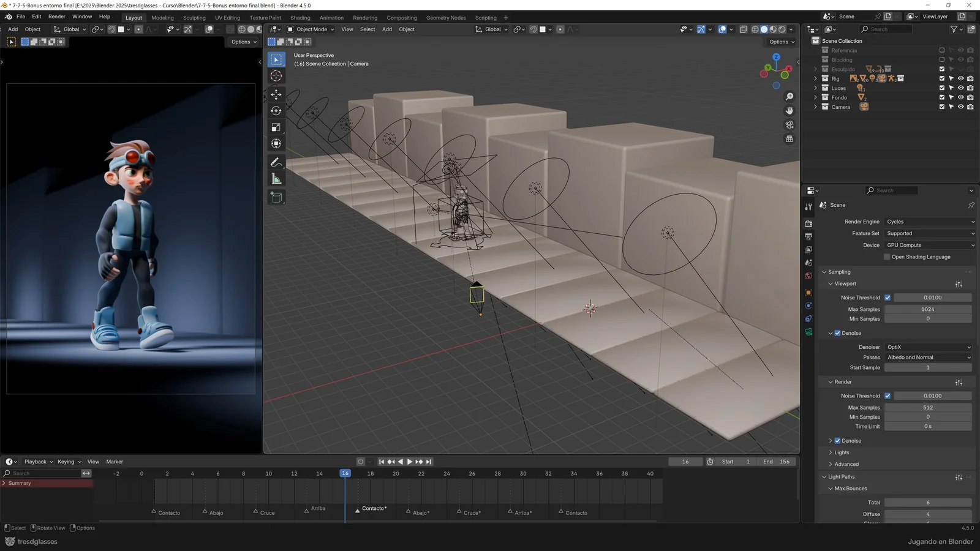Screen dimensions: 980x551
Task: Select the Add Cube tool
Action: coord(276,197)
